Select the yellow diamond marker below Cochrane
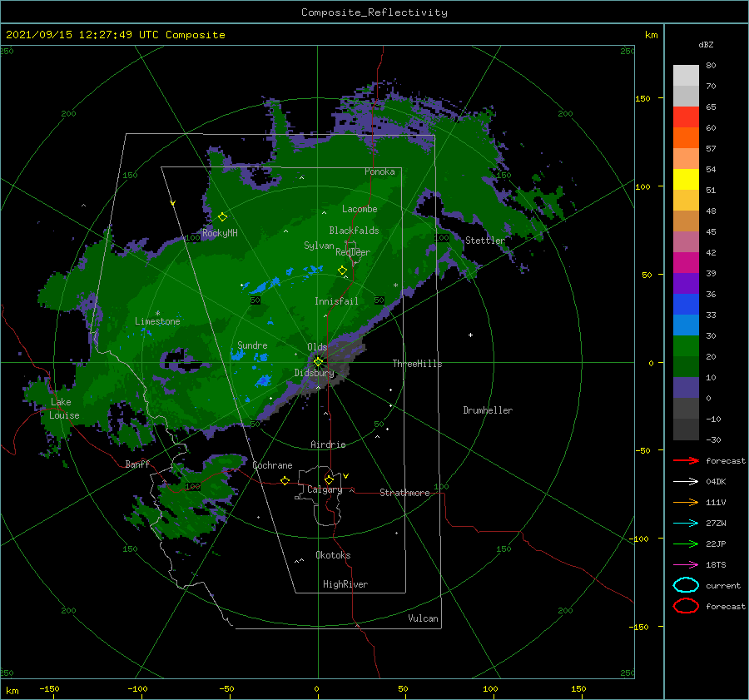 point(285,480)
